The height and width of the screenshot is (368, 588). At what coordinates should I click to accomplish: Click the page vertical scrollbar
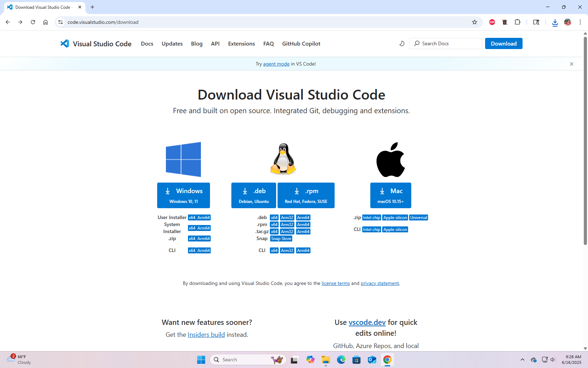point(585,140)
